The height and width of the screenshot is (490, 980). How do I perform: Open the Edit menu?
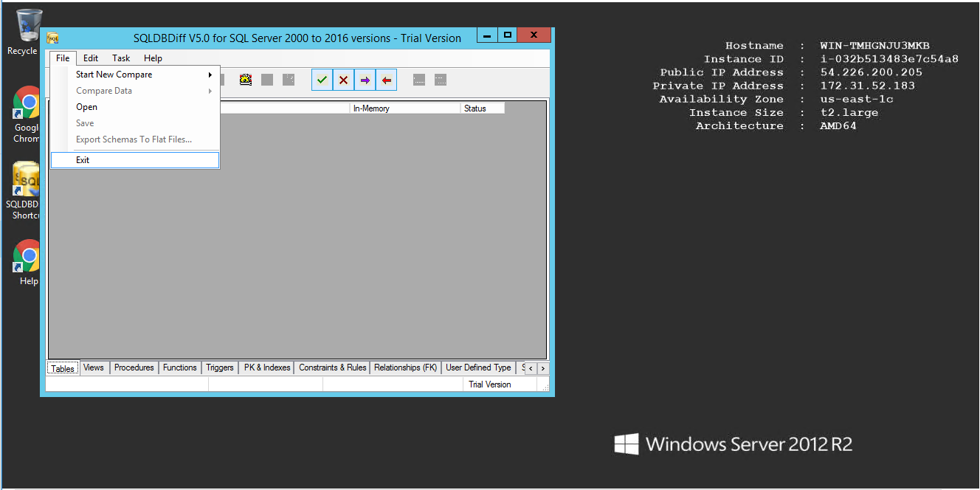tap(91, 58)
